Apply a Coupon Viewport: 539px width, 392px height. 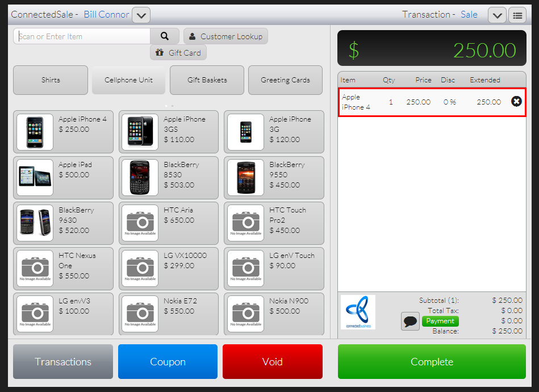pos(168,361)
